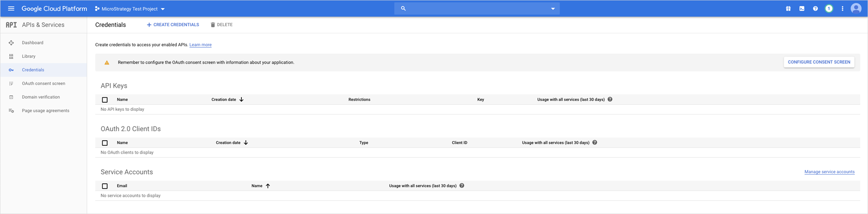Screen dimensions: 868x214
Task: Select all Service Accounts checkbox
Action: [x=105, y=186]
